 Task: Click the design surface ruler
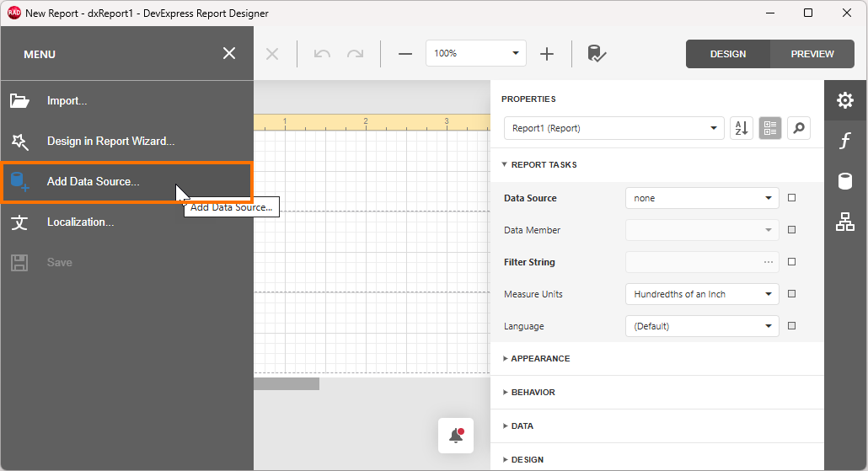pyautogui.click(x=372, y=122)
